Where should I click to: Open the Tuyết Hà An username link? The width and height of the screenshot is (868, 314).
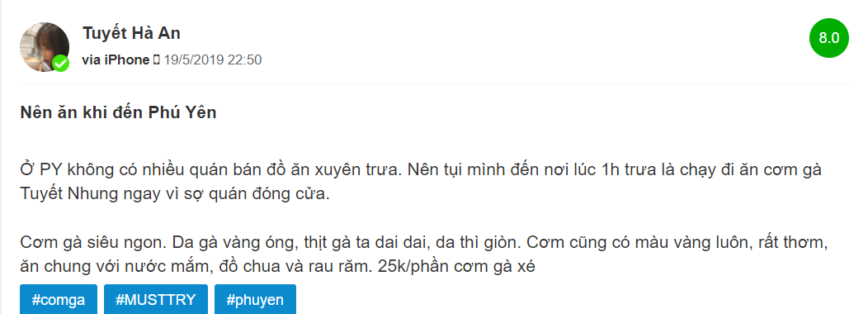pos(132,33)
